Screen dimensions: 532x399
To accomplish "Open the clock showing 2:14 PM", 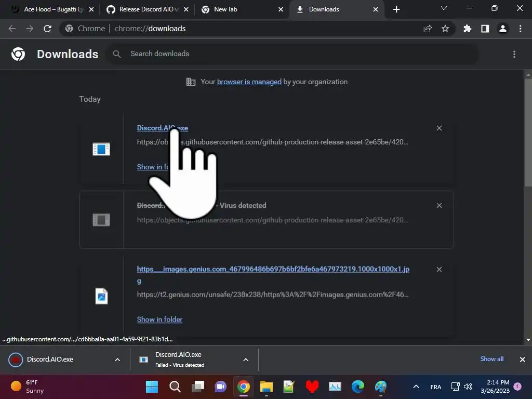I will [495, 387].
